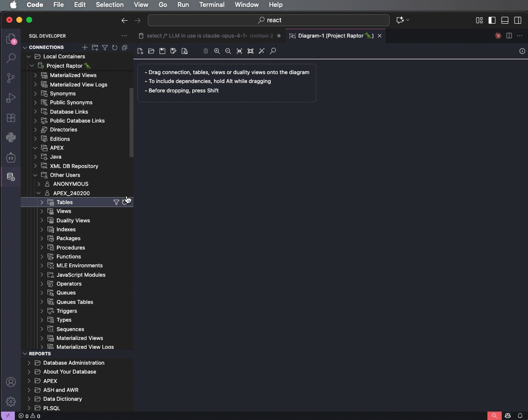Click the react search command center field
This screenshot has width=528, height=420.
click(x=268, y=20)
